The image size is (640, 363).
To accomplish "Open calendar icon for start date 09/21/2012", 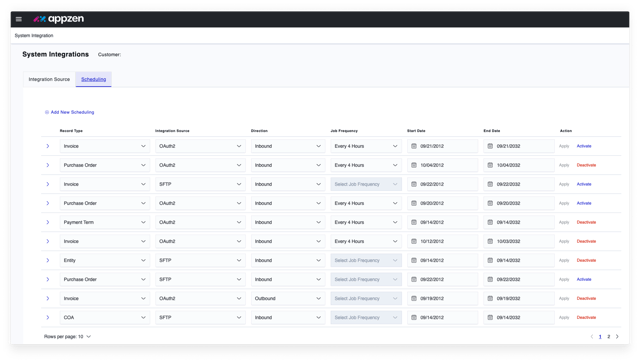I will pyautogui.click(x=413, y=146).
